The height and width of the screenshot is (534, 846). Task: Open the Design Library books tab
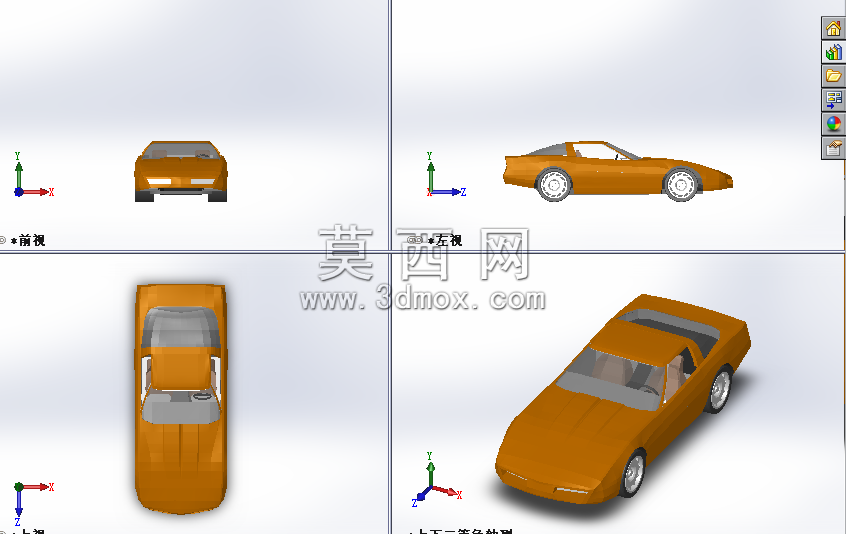[x=833, y=52]
